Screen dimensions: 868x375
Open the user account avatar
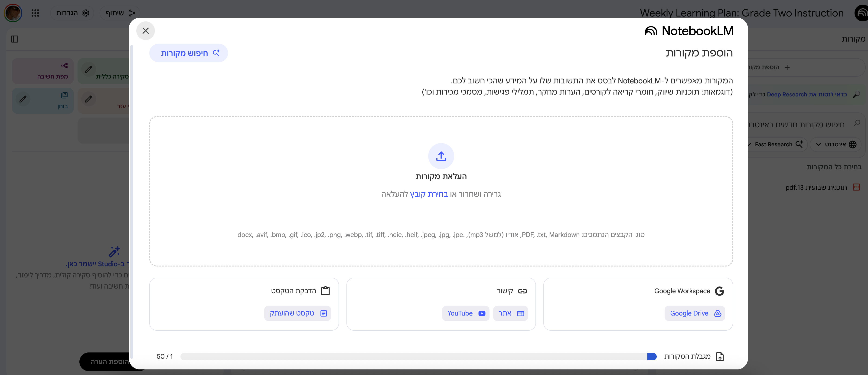pos(13,13)
